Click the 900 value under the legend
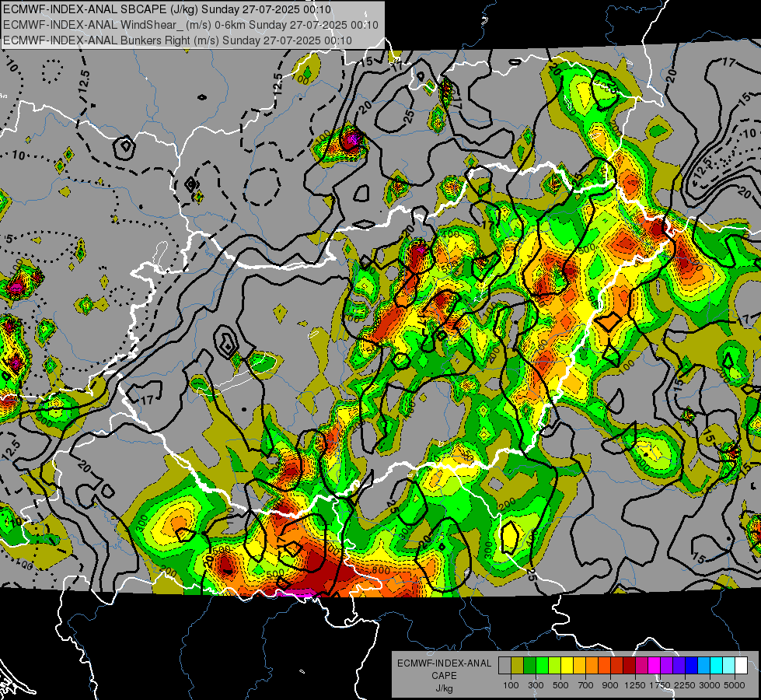The image size is (761, 700). 610,685
